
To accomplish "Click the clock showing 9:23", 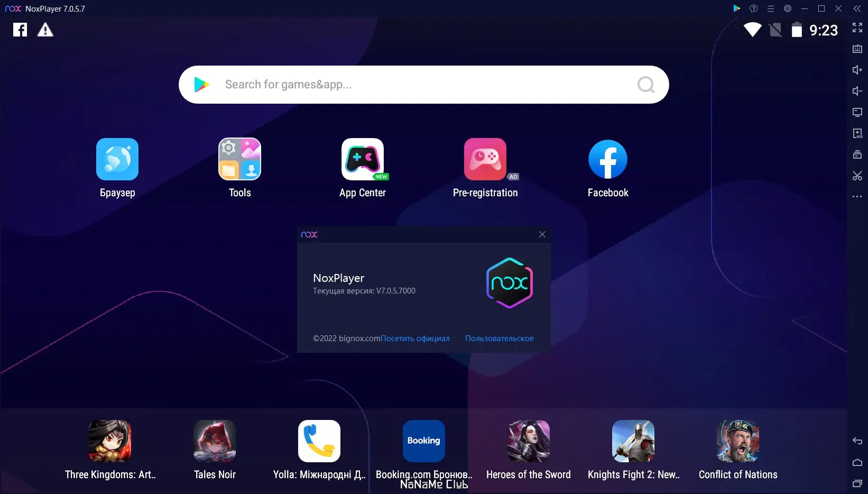I will [x=824, y=30].
